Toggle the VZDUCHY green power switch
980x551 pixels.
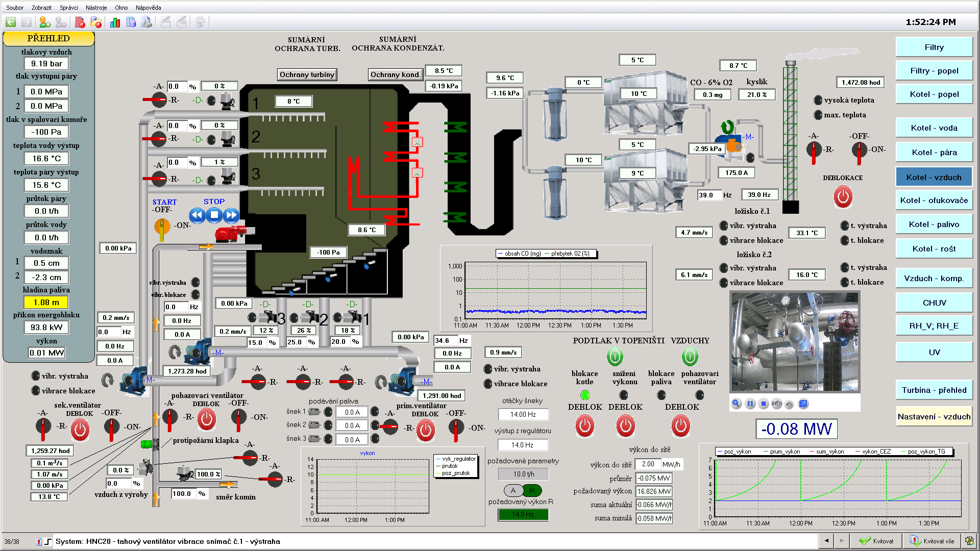coord(690,356)
